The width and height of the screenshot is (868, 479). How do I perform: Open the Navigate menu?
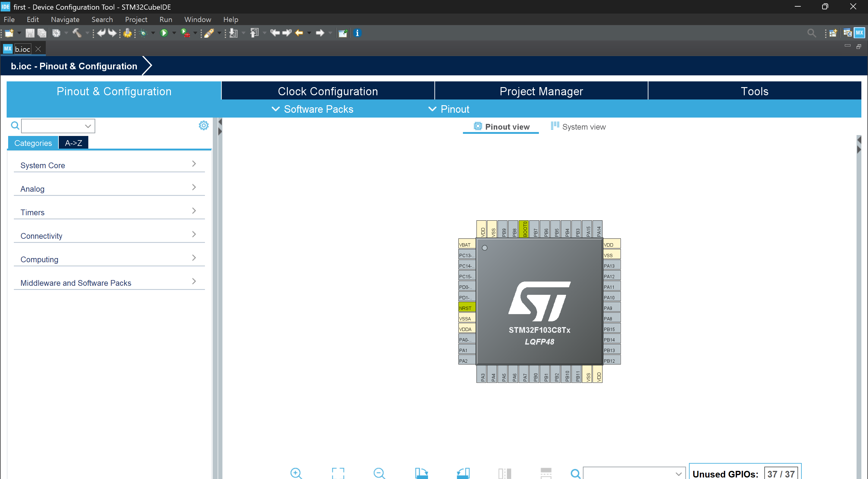[x=65, y=20]
